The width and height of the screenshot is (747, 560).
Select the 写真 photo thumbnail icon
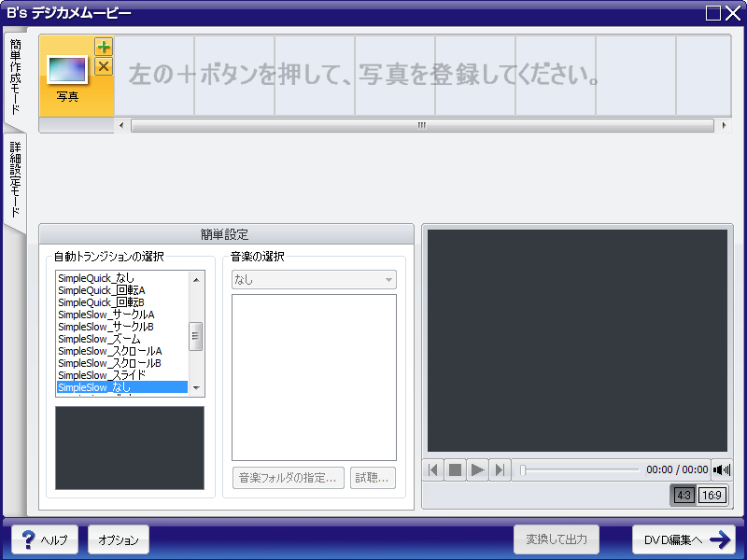67,69
